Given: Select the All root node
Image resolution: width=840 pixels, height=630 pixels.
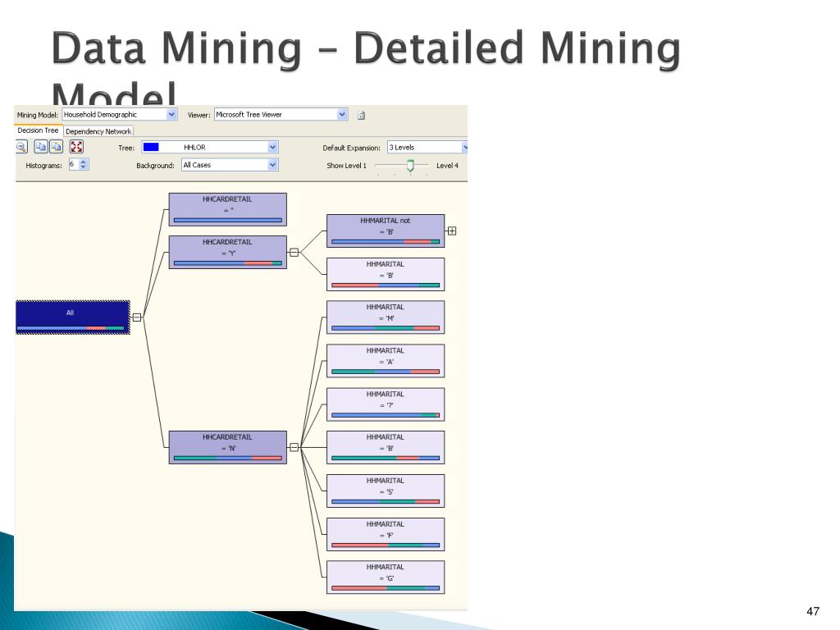Looking at the screenshot, I should [x=73, y=317].
